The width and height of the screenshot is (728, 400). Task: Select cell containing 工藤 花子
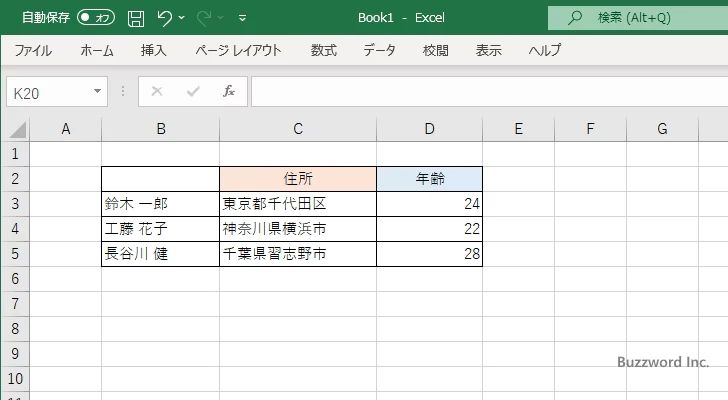(161, 229)
